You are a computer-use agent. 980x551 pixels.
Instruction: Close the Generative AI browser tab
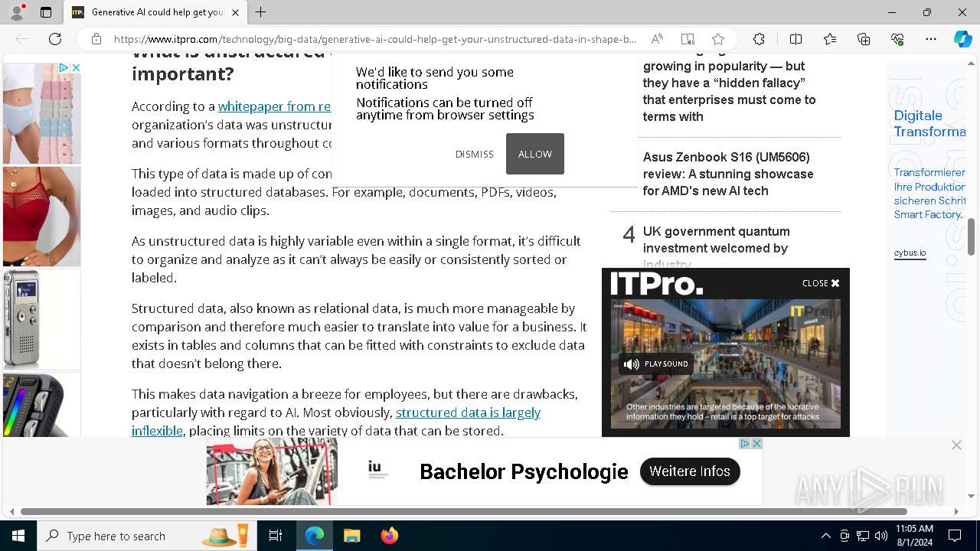click(x=235, y=12)
